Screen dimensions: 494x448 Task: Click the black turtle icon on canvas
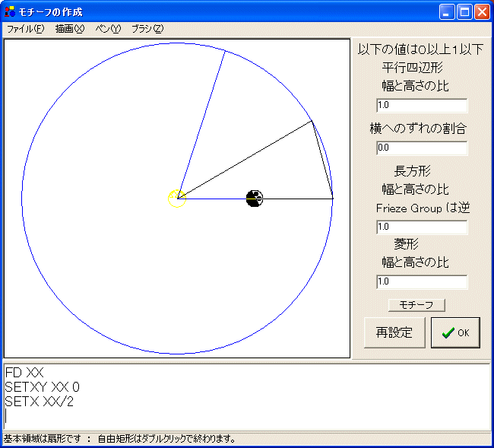pyautogui.click(x=255, y=199)
